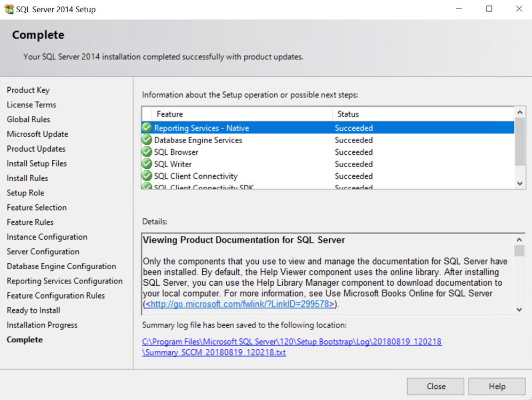
Task: Click the green check icon beside SQL Browser
Action: 147,152
